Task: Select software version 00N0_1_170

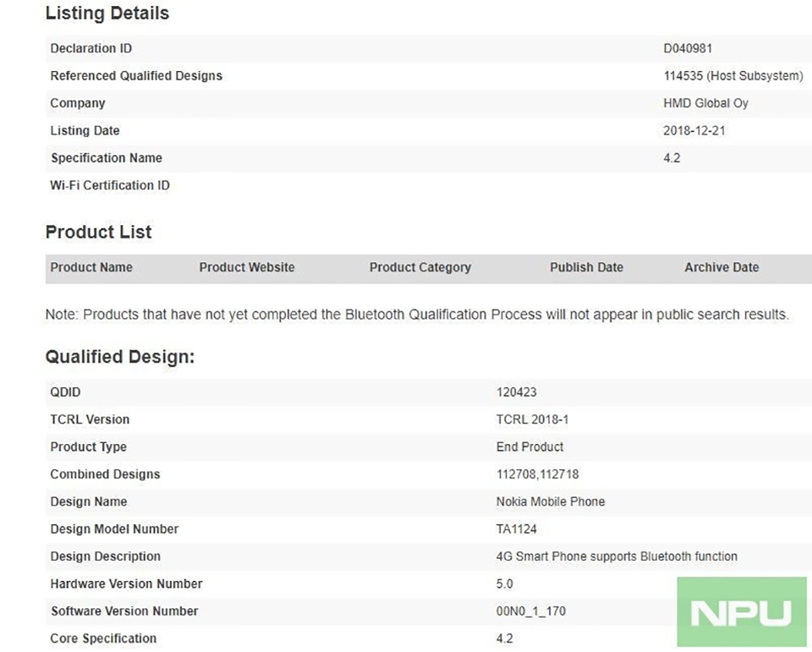Action: [531, 611]
